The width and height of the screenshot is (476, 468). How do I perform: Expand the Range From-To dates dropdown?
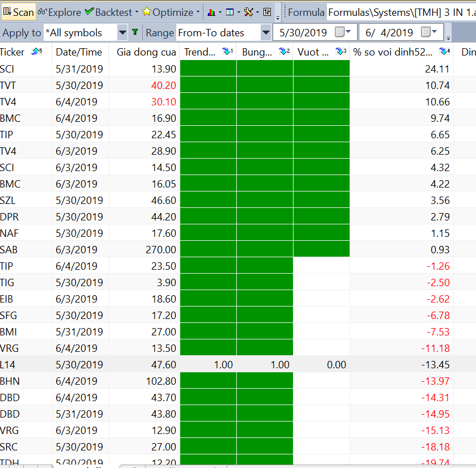pyautogui.click(x=266, y=33)
